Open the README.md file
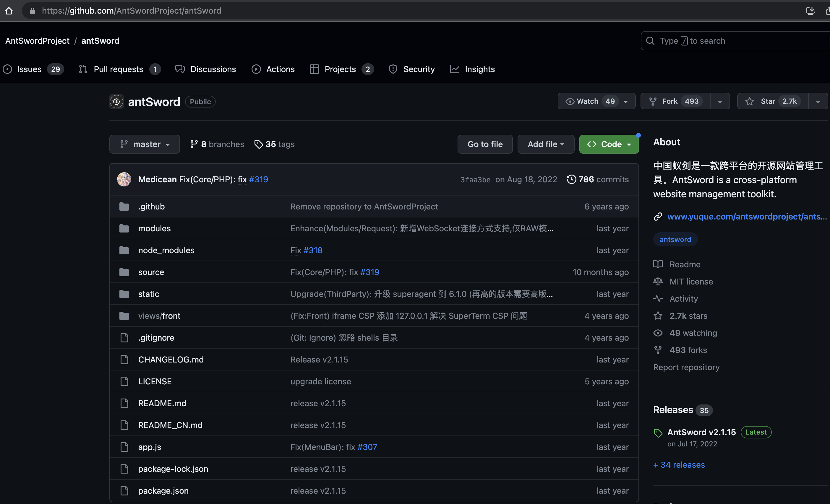This screenshot has height=504, width=830. pyautogui.click(x=162, y=404)
